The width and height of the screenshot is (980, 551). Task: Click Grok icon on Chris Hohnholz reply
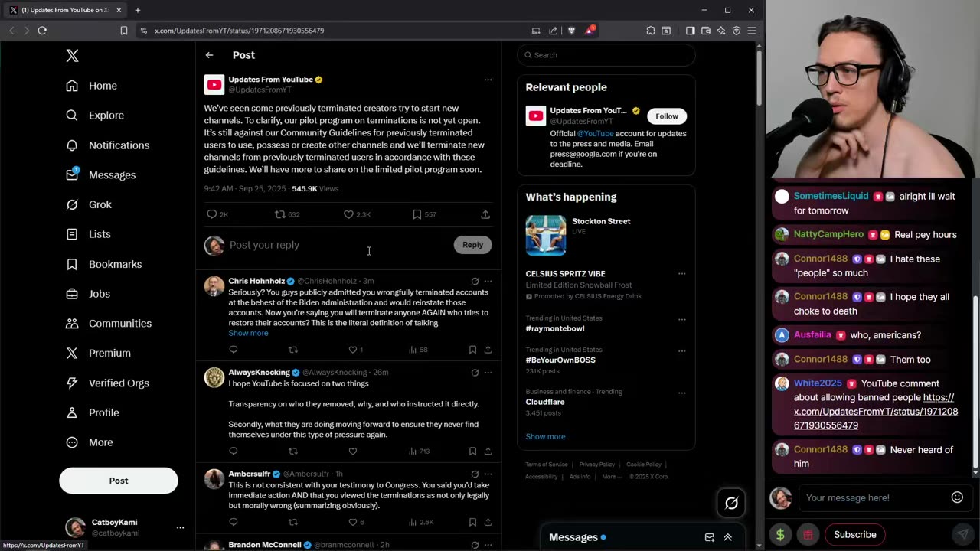click(475, 281)
